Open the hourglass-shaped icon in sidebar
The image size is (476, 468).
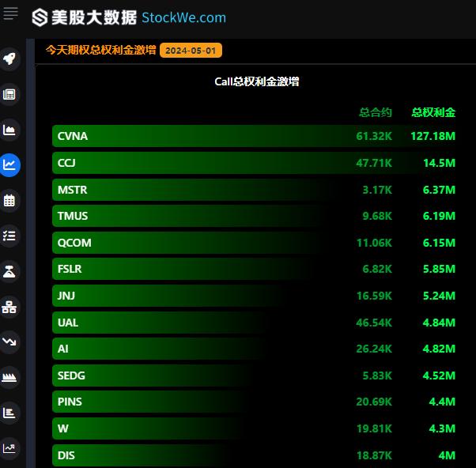[9, 271]
